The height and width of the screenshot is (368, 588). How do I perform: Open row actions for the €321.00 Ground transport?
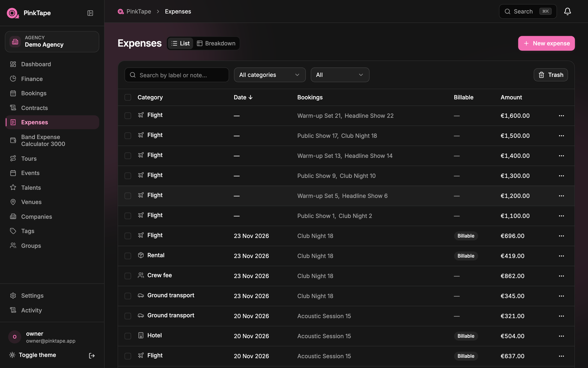point(561,316)
